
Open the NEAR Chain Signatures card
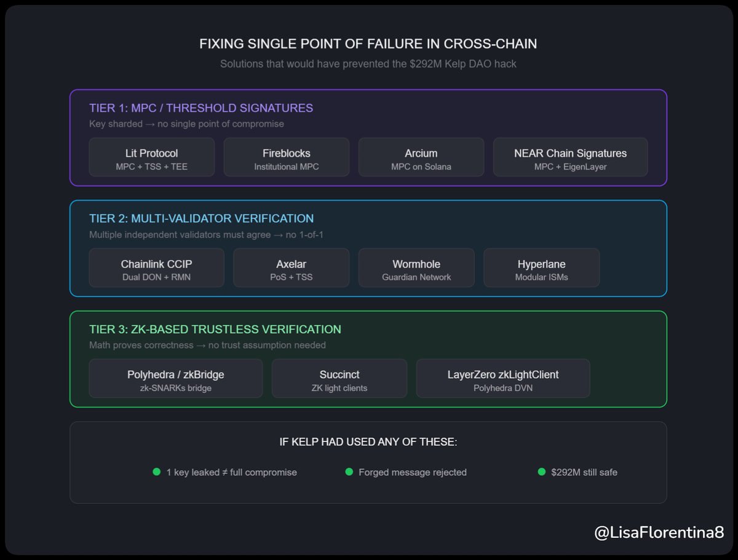click(x=570, y=157)
